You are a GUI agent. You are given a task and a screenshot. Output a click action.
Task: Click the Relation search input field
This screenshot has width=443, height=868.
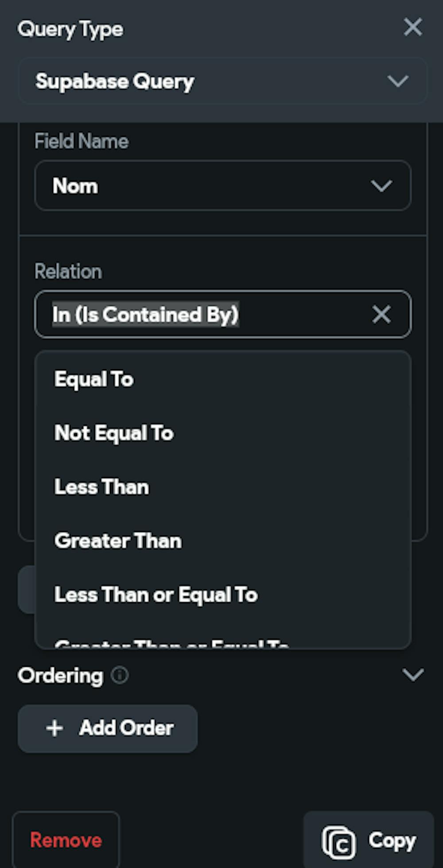tap(199, 315)
